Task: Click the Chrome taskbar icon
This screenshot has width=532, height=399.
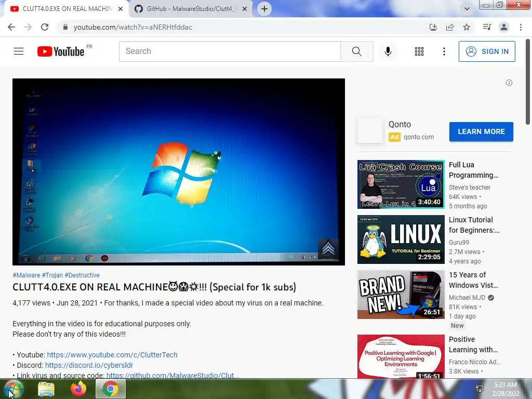Action: point(111,389)
